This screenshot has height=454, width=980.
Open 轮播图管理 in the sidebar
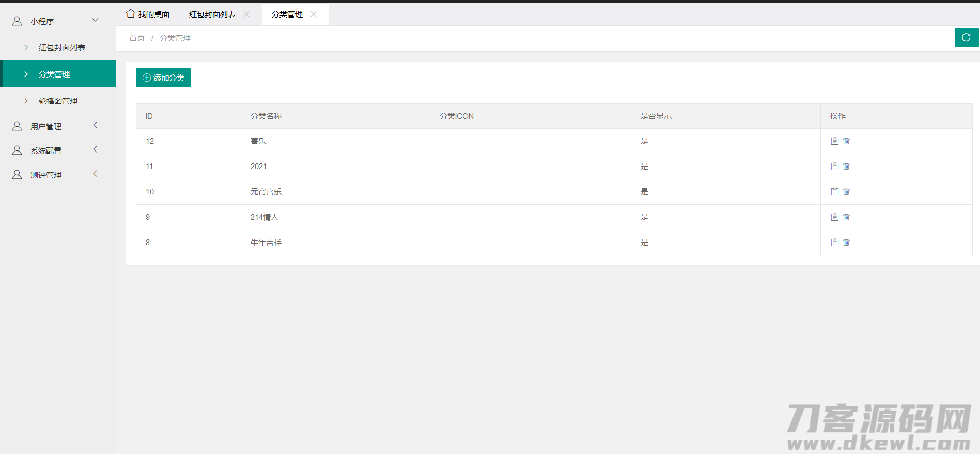[x=58, y=101]
